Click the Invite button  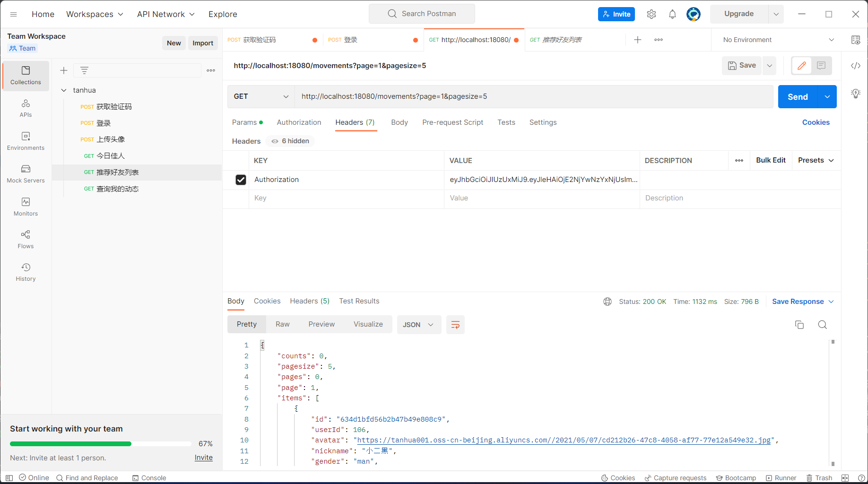pyautogui.click(x=616, y=14)
